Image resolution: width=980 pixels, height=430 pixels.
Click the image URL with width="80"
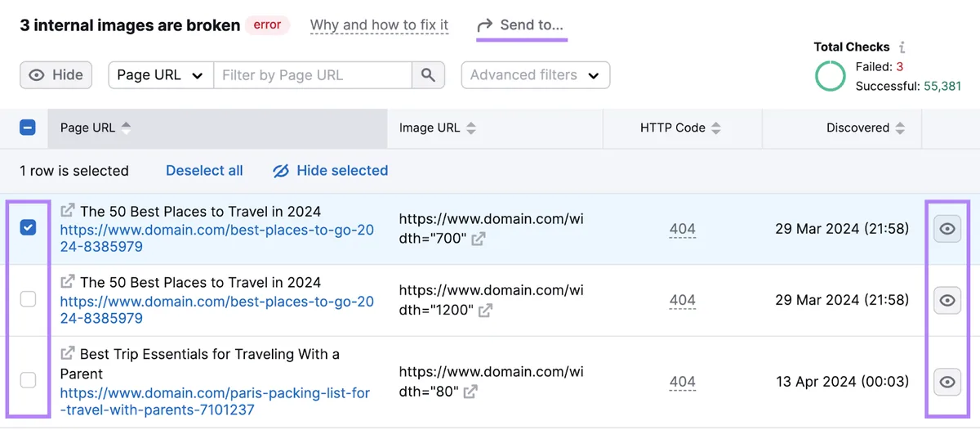coord(491,382)
